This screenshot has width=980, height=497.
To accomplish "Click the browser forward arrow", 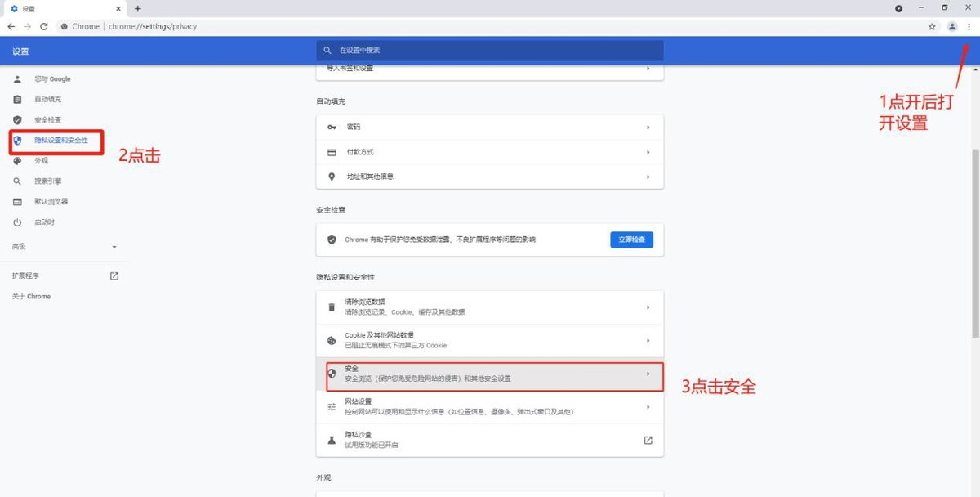I will tap(27, 26).
